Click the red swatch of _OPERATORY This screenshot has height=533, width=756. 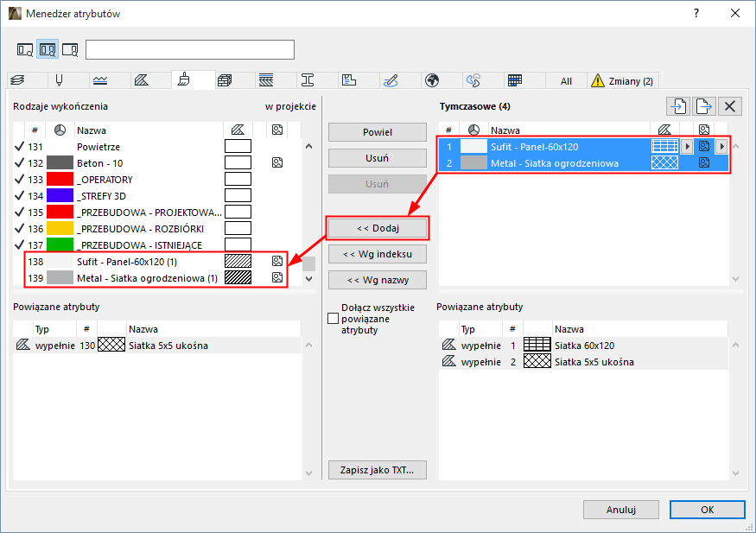[x=60, y=180]
